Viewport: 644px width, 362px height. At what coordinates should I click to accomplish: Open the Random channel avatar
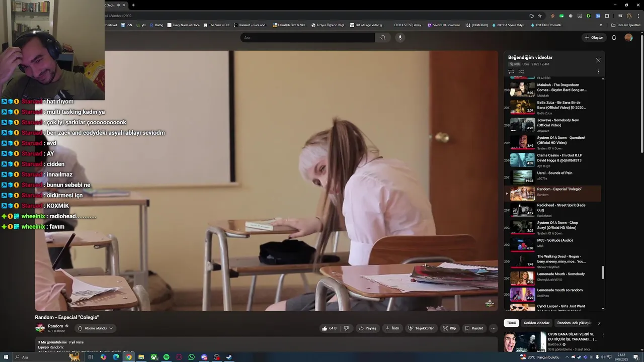click(40, 328)
